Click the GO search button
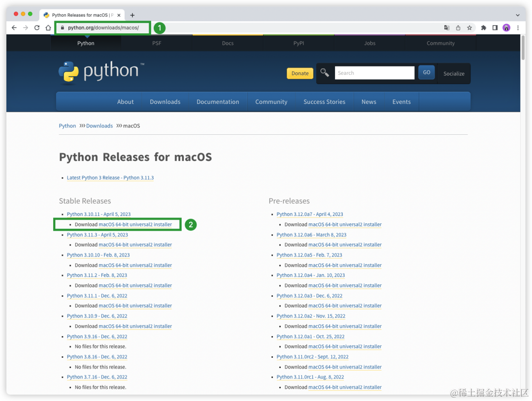Screen dimensions: 532x401 [426, 72]
